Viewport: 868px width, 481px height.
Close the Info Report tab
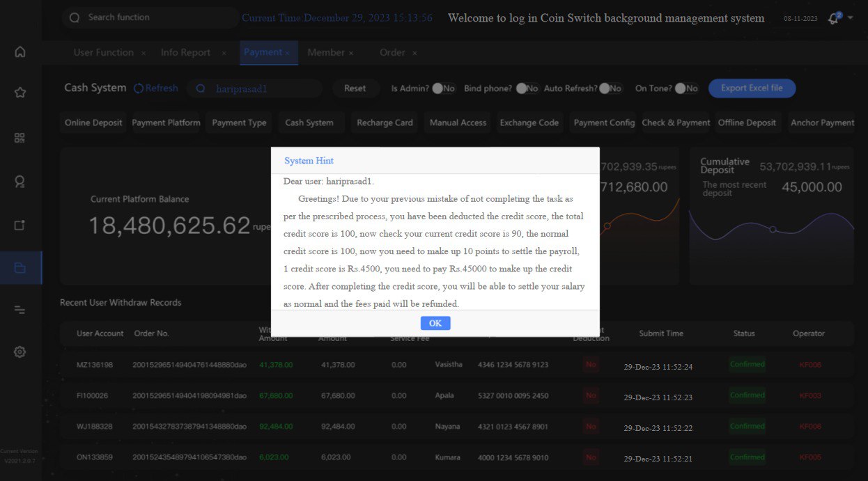tap(224, 53)
